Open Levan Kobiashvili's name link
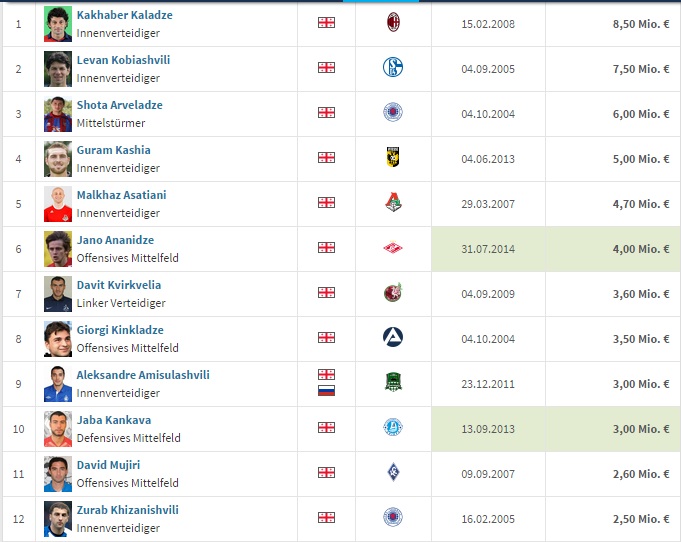Viewport: 681px width, 542px height. [123, 60]
